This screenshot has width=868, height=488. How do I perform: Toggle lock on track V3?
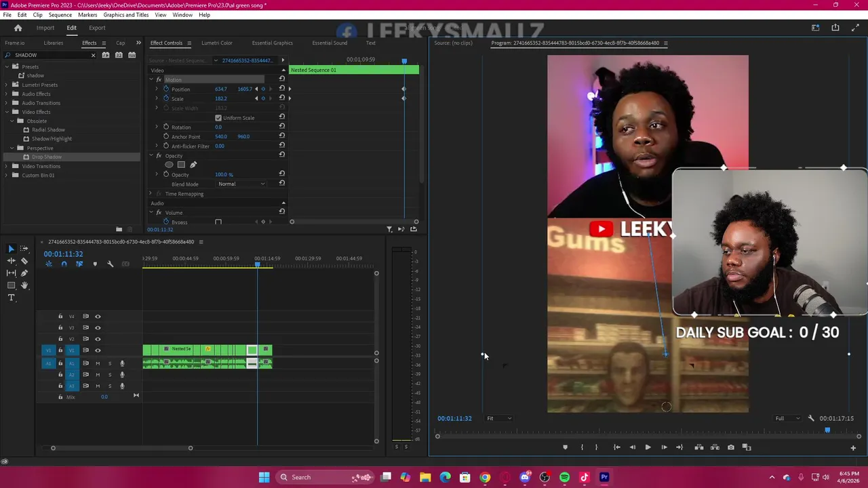pos(60,327)
